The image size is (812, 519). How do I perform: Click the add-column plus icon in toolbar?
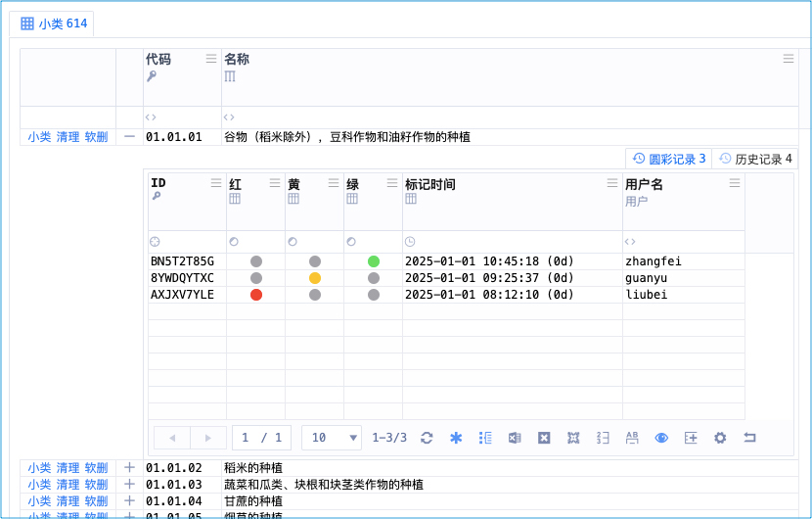pos(691,438)
